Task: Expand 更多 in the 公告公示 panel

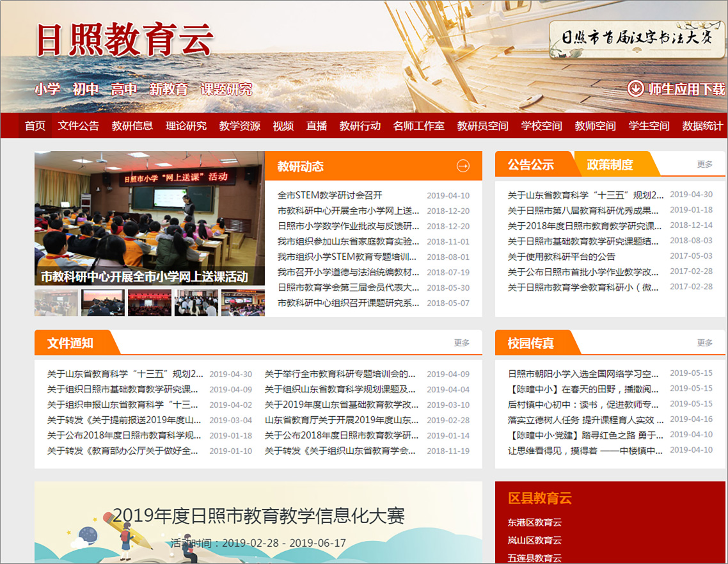Action: [704, 165]
